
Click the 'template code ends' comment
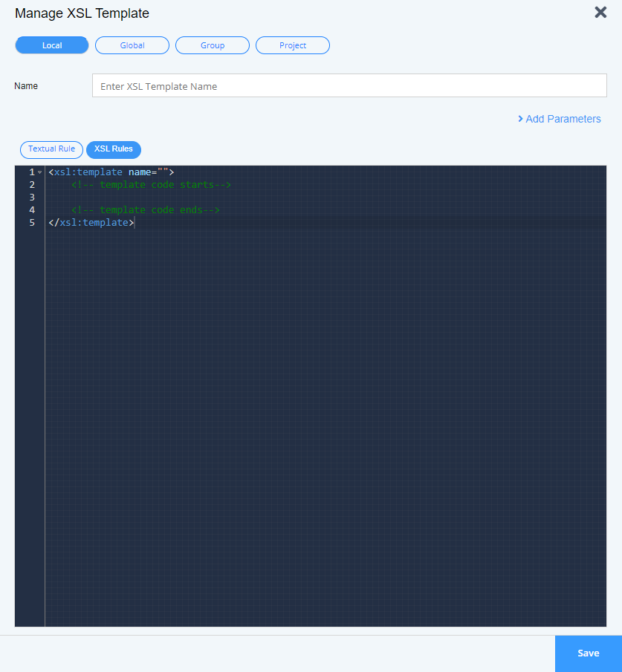(146, 210)
